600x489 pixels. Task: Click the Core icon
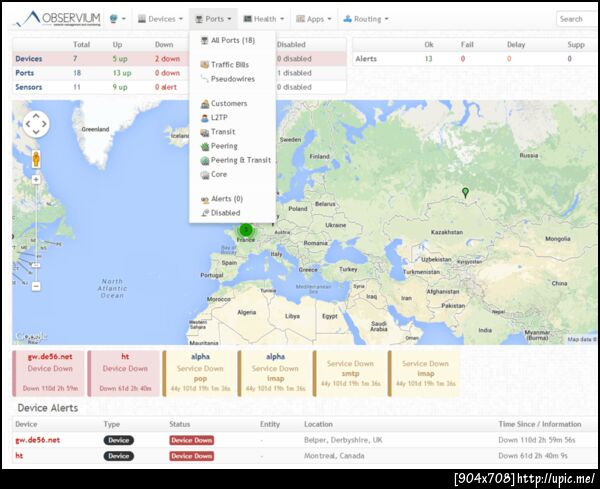(205, 174)
